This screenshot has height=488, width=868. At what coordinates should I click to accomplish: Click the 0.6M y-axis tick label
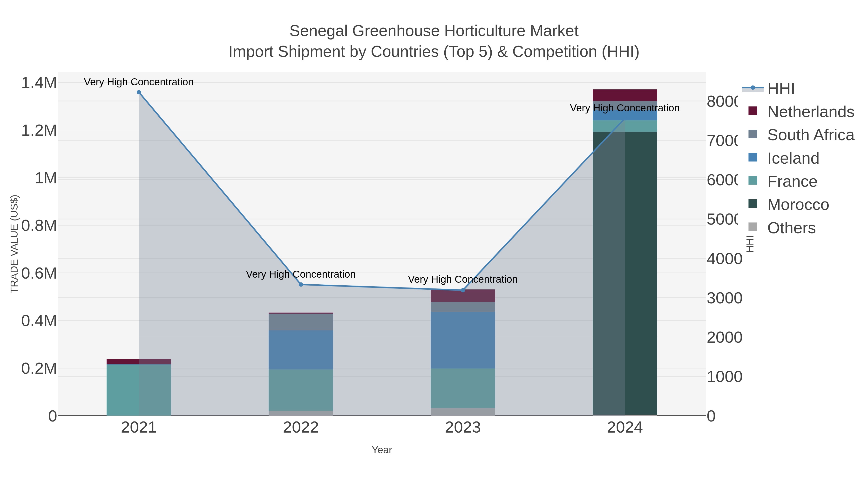[39, 274]
